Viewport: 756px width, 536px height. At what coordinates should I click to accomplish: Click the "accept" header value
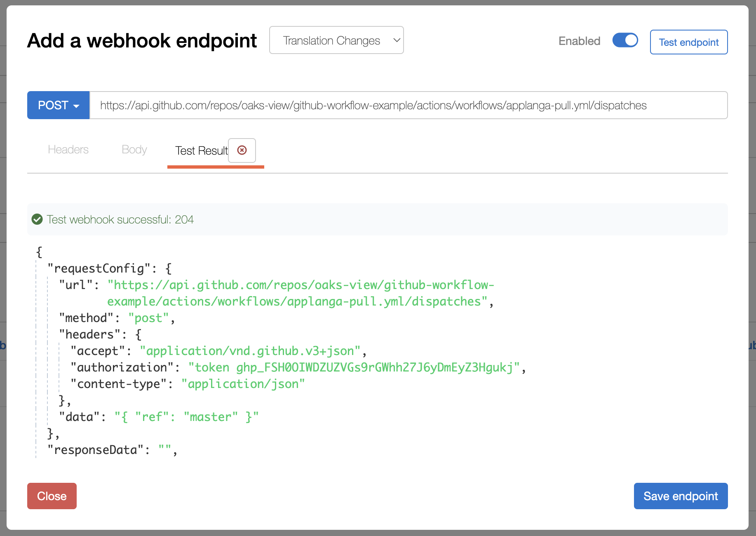[250, 351]
